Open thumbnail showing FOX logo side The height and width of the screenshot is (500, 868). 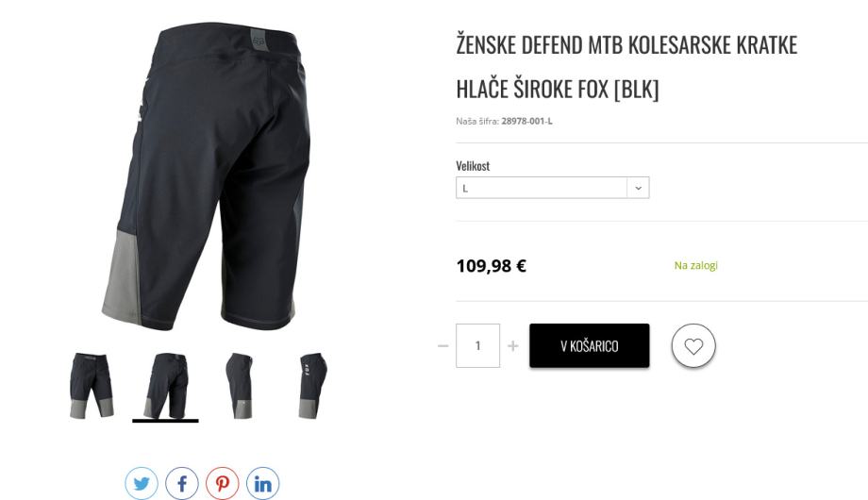[313, 386]
